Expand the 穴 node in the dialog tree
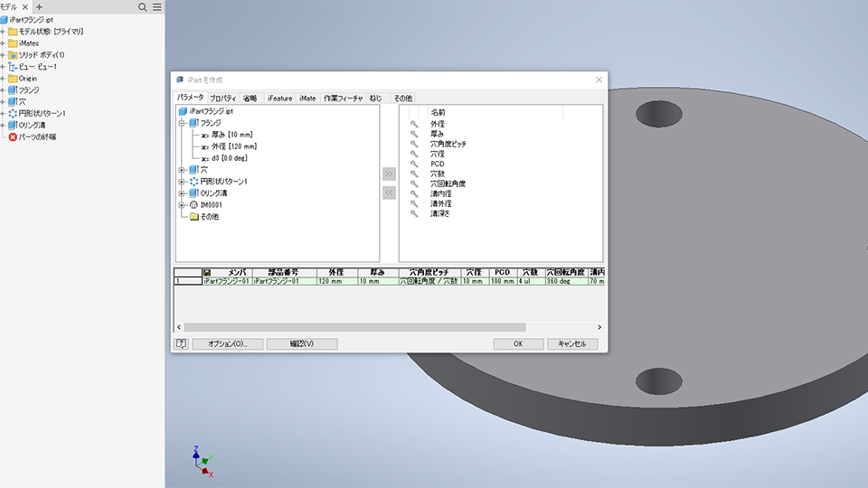This screenshot has width=868, height=488. click(x=182, y=170)
